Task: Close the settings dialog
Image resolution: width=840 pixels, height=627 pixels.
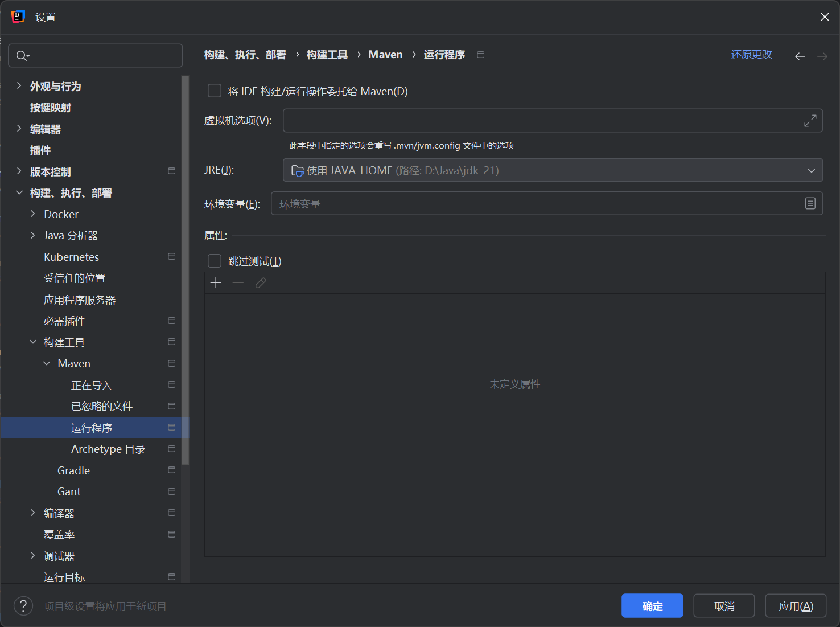Action: pyautogui.click(x=825, y=17)
